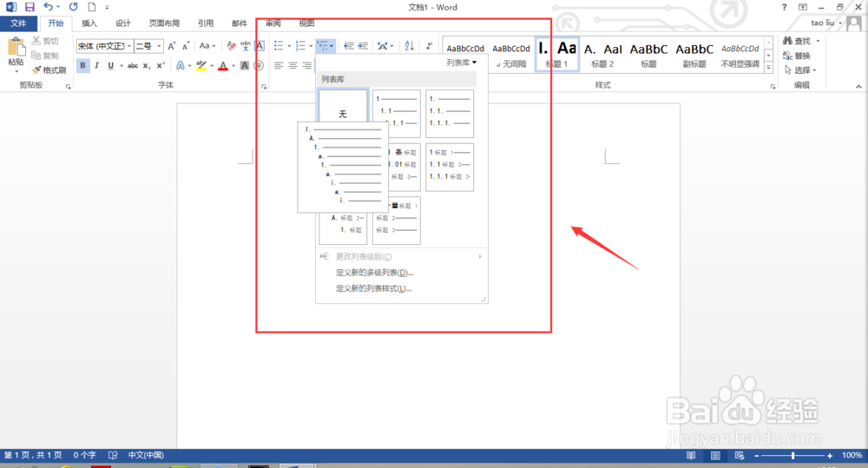
Task: Apply text effects with the outlined A icon
Action: (x=181, y=65)
